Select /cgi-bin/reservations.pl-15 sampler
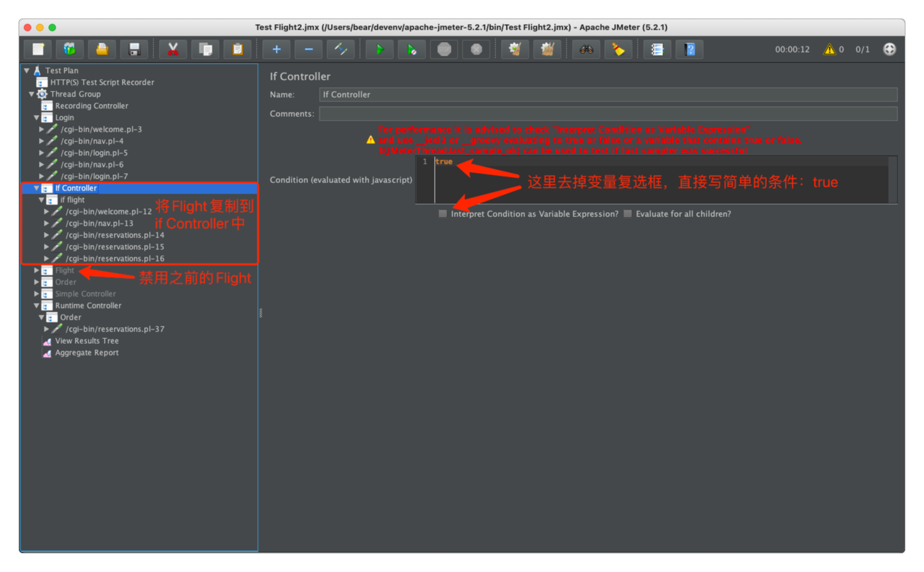Viewport: 924px width, 572px height. click(115, 247)
